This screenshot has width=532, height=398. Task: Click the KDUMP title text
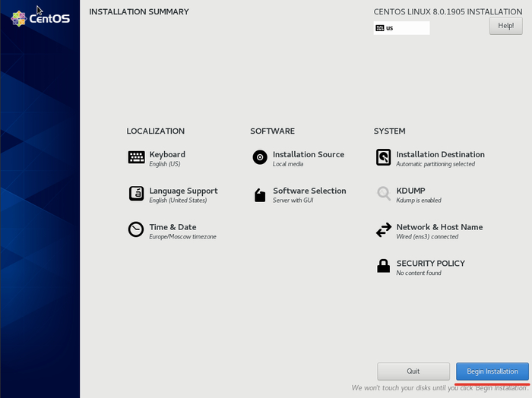(410, 191)
